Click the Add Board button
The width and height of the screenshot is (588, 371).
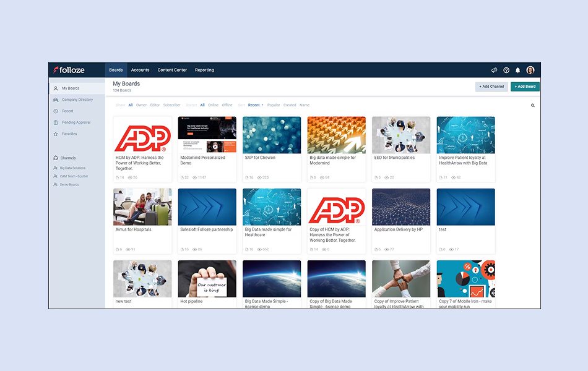point(525,87)
